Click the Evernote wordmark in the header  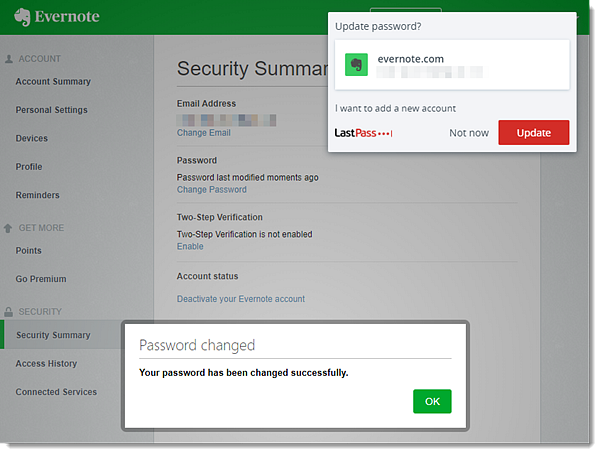[x=67, y=16]
